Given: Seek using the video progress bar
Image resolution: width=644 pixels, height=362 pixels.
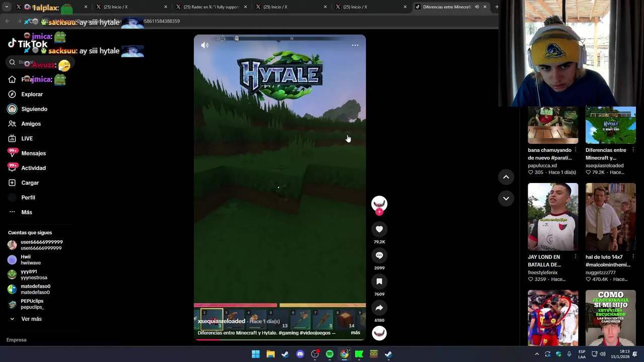Looking at the screenshot, I should click(280, 339).
